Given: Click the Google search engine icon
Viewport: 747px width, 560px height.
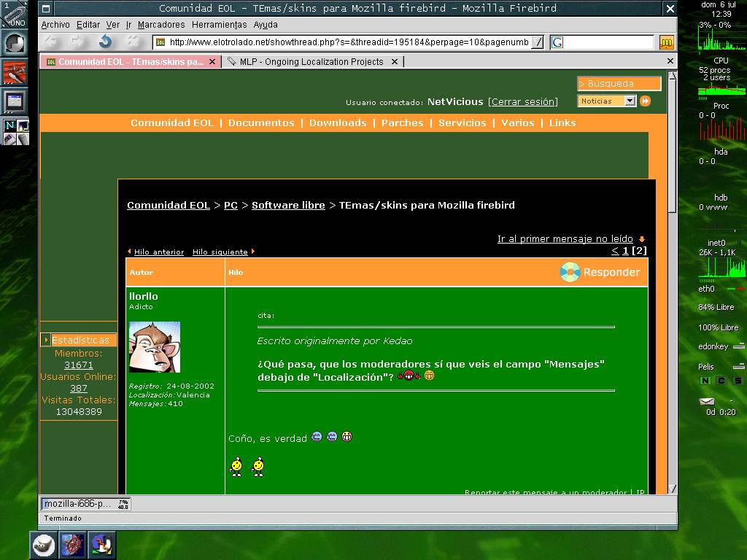Looking at the screenshot, I should 557,42.
